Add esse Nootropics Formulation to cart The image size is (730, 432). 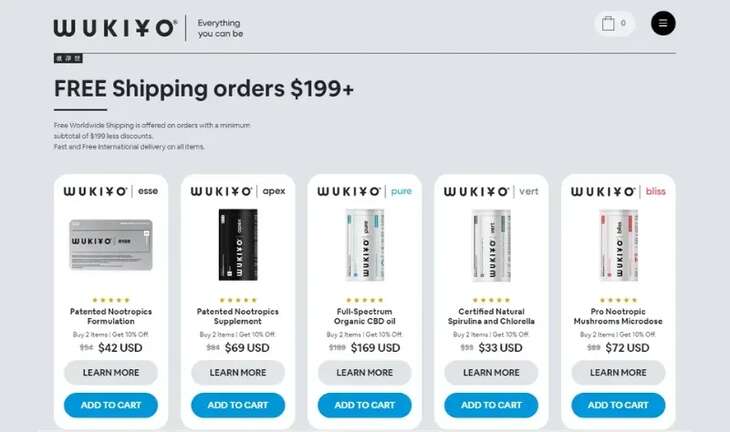click(x=111, y=405)
